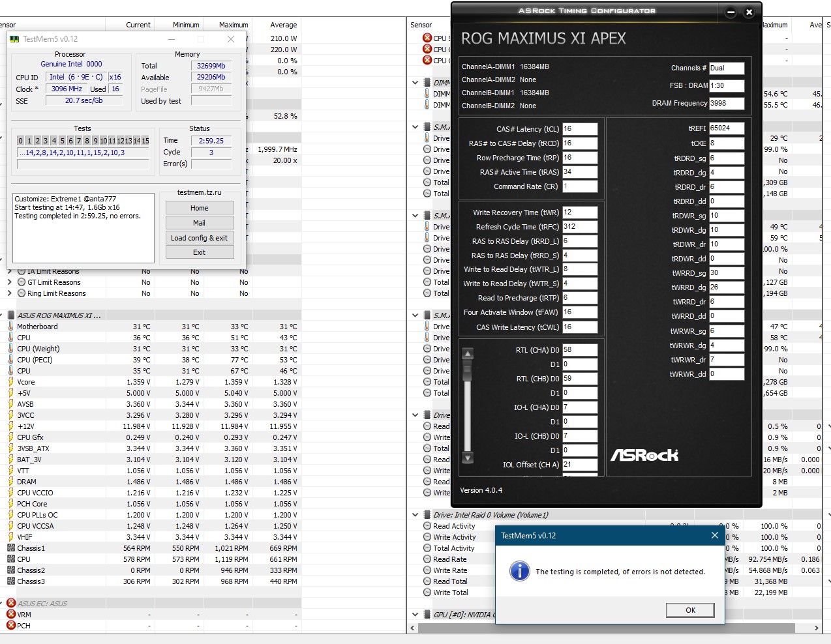Screen dimensions: 831x644
Task: Select the CPU VCCSA sensor row
Action: click(151, 526)
